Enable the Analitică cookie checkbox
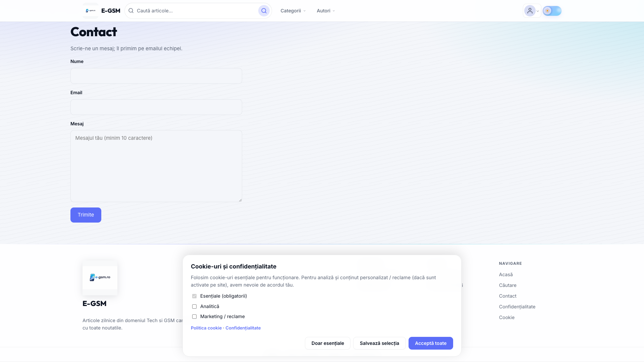The height and width of the screenshot is (362, 644). click(194, 307)
